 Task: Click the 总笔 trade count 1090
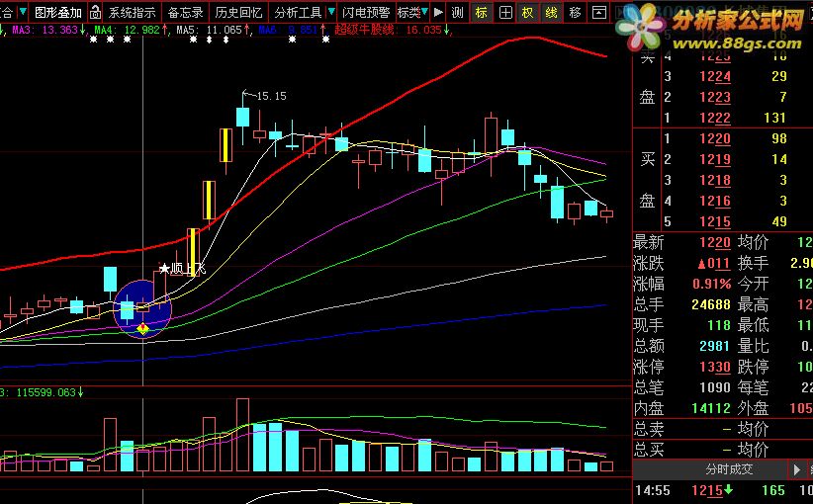pos(715,387)
